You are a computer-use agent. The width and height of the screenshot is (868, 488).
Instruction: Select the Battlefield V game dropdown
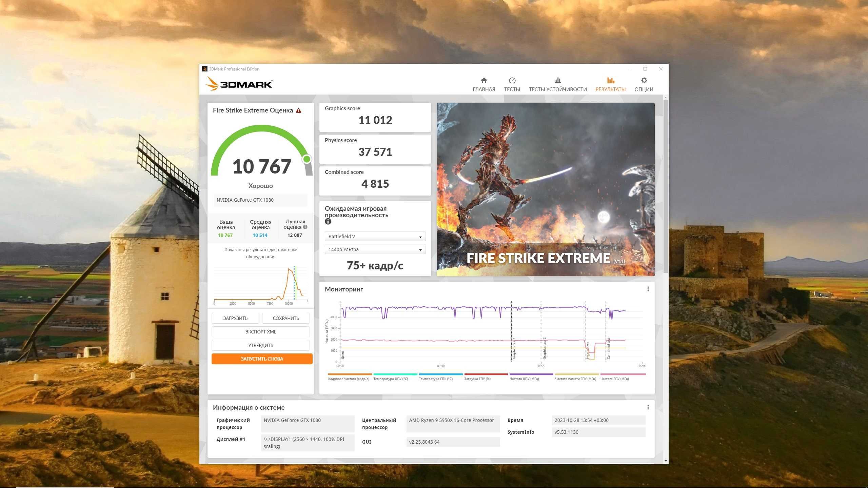[374, 237]
